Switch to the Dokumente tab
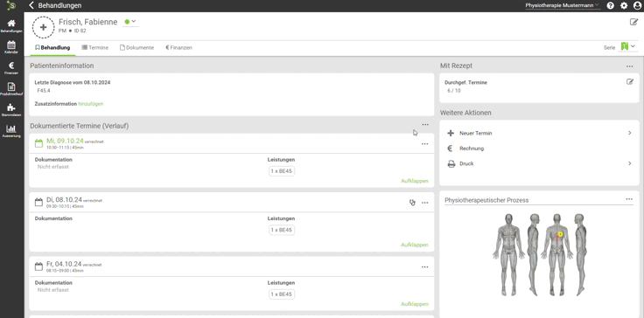 [x=136, y=47]
